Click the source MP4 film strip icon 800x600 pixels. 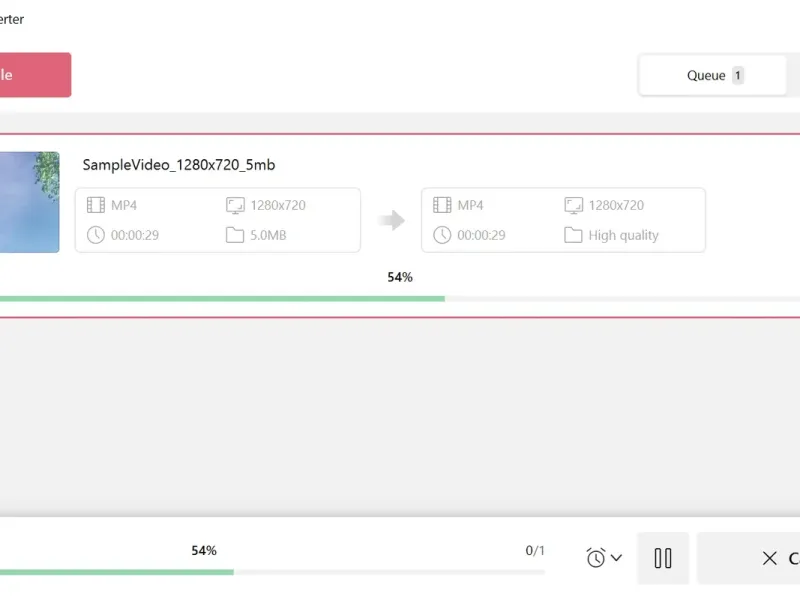[95, 205]
